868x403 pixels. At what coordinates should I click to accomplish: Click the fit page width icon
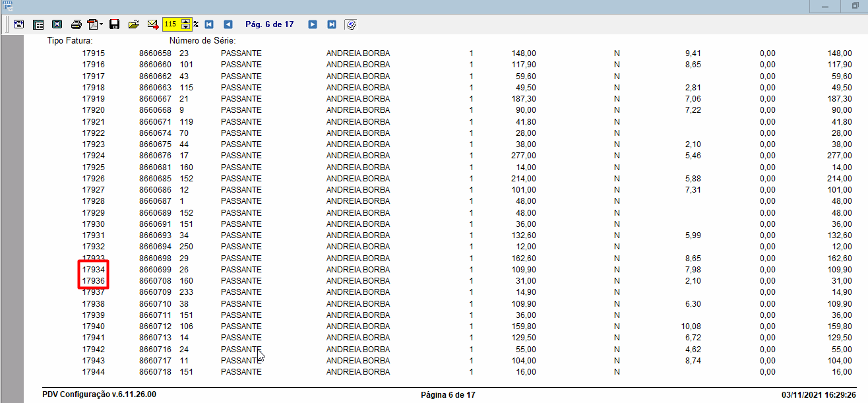18,24
